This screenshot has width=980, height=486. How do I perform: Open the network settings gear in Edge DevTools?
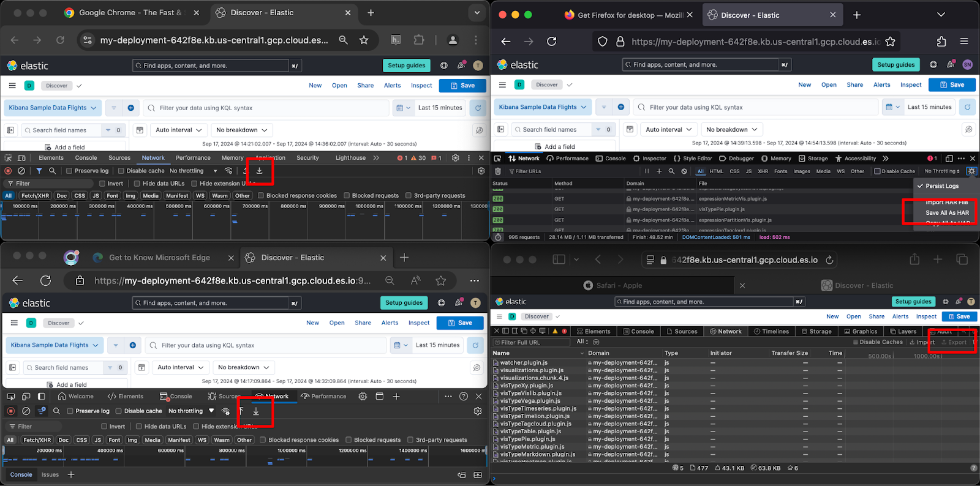(x=478, y=411)
